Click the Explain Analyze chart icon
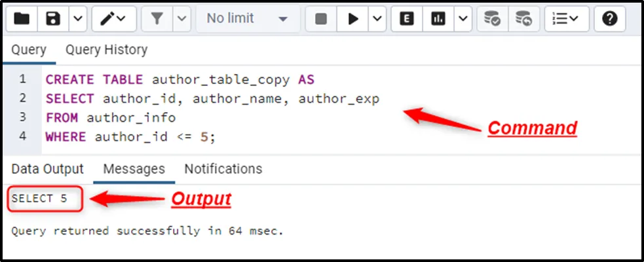The height and width of the screenshot is (262, 644). click(438, 19)
